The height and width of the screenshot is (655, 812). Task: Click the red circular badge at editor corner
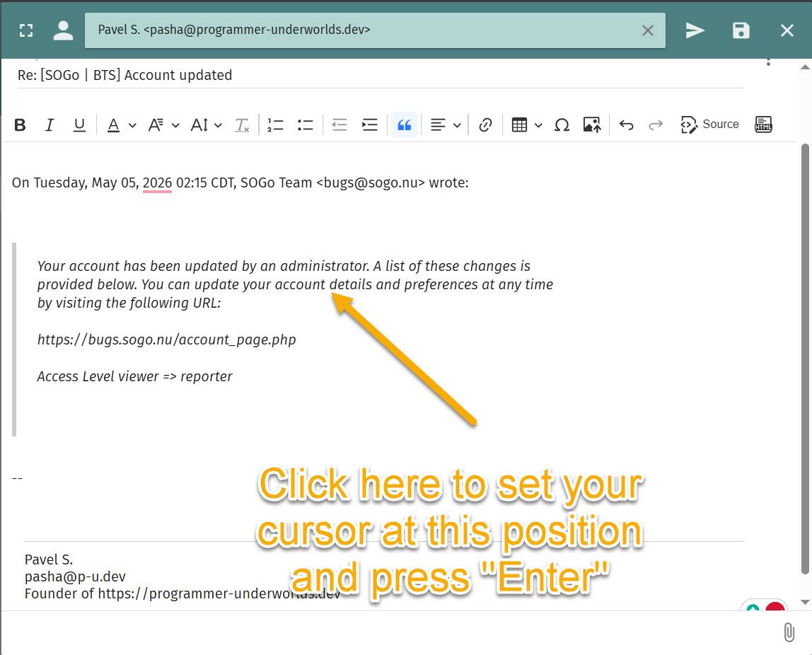[x=775, y=606]
